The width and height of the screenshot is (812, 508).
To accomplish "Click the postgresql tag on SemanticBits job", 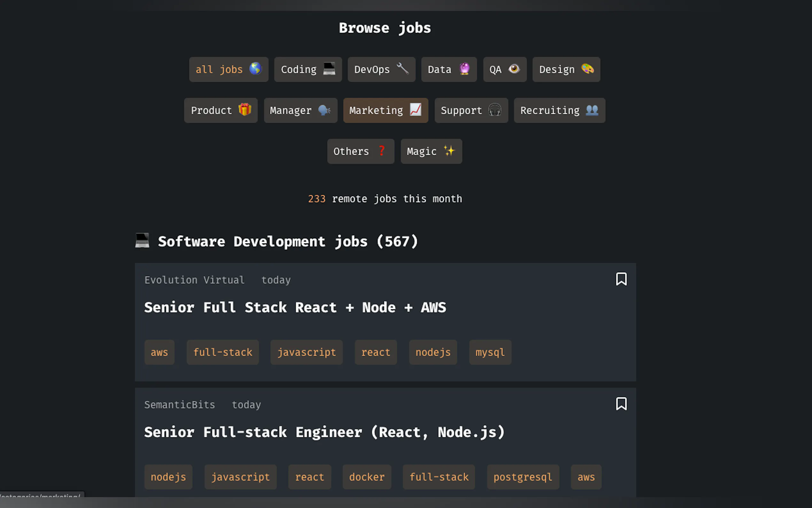I will pyautogui.click(x=523, y=477).
